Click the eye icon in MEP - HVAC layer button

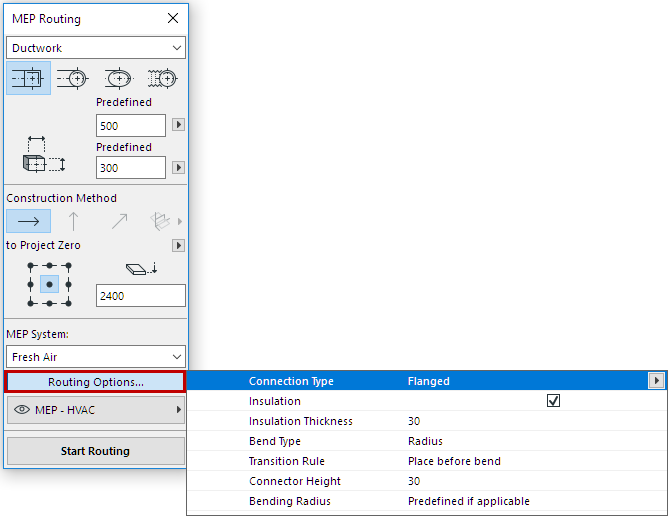[x=22, y=410]
